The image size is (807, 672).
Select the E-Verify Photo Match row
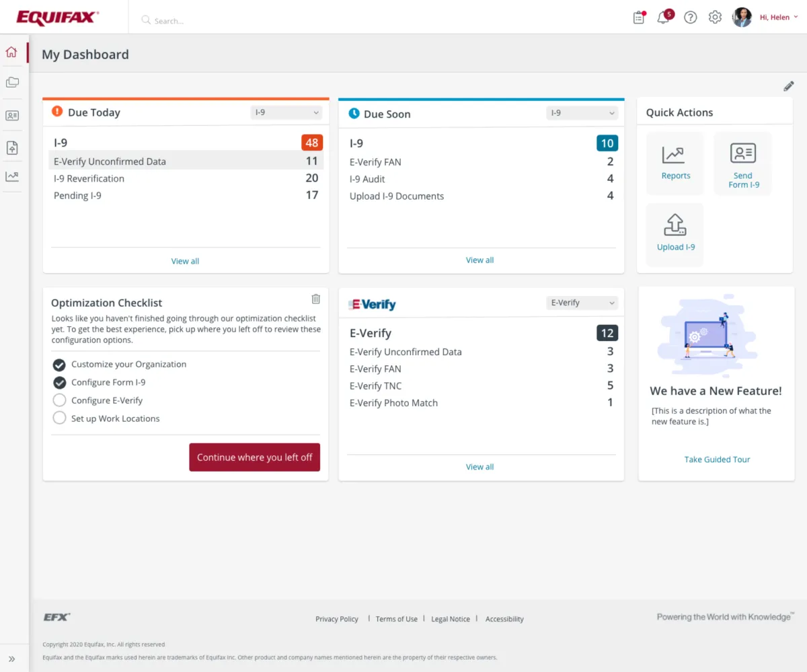(x=482, y=403)
